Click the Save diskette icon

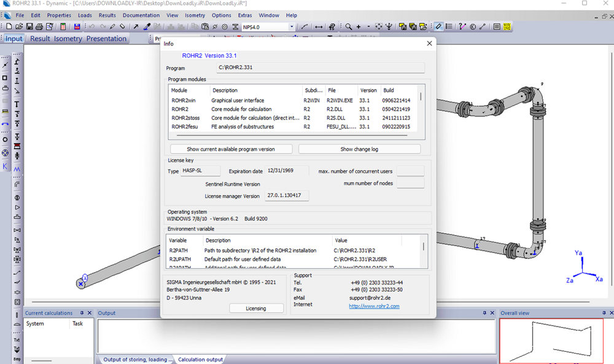(29, 27)
